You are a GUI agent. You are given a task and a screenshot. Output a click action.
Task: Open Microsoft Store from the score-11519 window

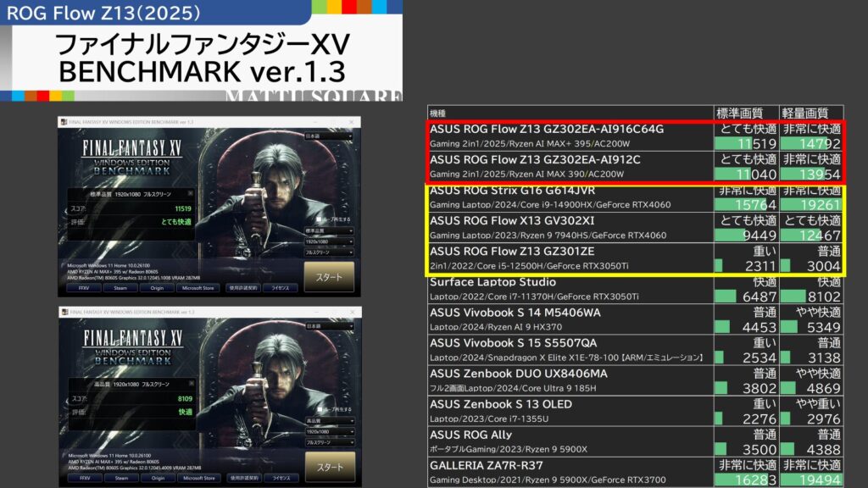pos(198,288)
